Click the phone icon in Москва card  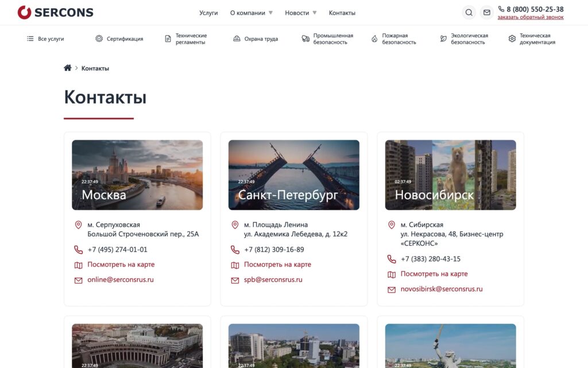[78, 250]
